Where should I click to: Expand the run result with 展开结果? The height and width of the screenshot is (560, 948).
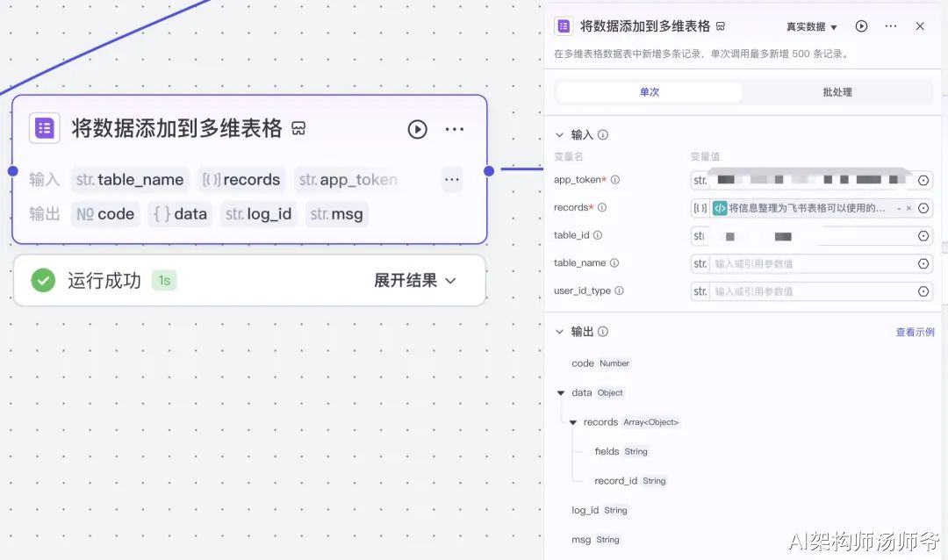[x=414, y=281]
